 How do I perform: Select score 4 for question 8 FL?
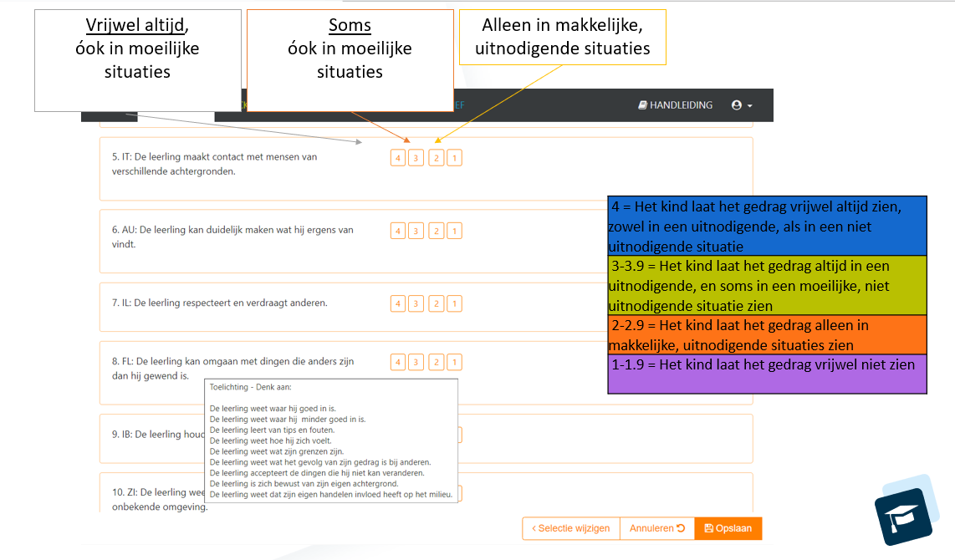398,362
